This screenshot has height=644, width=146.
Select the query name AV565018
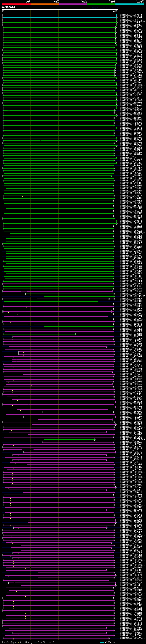click(x=8, y=8)
